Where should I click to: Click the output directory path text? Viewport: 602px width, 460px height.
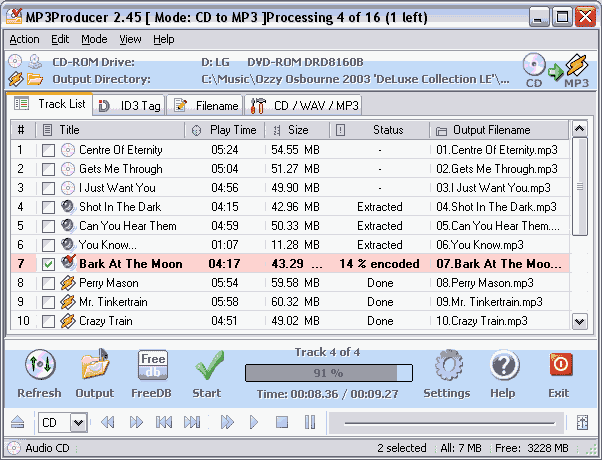(x=356, y=79)
